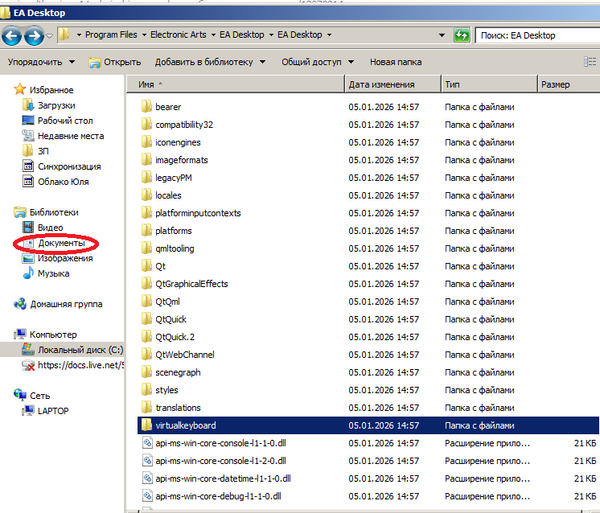The height and width of the screenshot is (513, 600).
Task: Click in the search EA Desktop field
Action: tap(533, 35)
